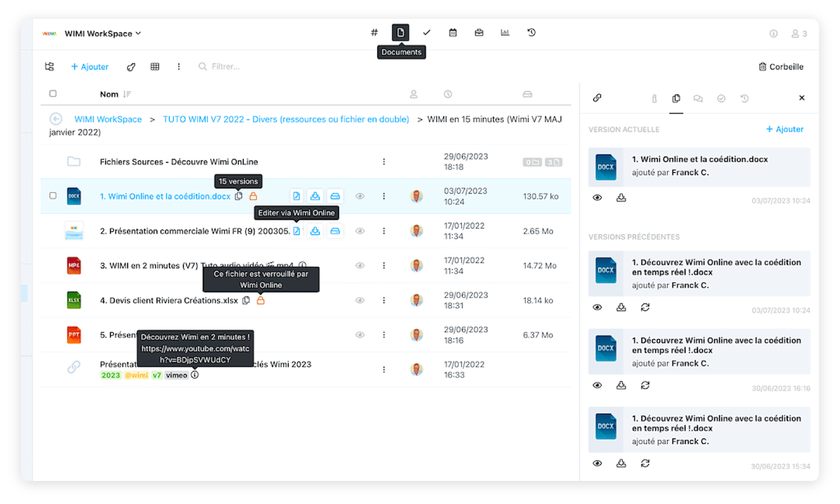The image size is (840, 504).
Task: Switch to comments tab in side panel
Action: pos(698,99)
